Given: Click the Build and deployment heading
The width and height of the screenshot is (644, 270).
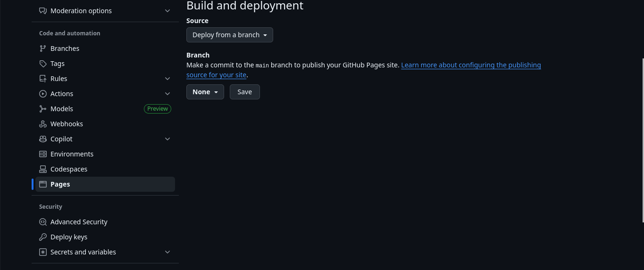Looking at the screenshot, I should tap(245, 6).
